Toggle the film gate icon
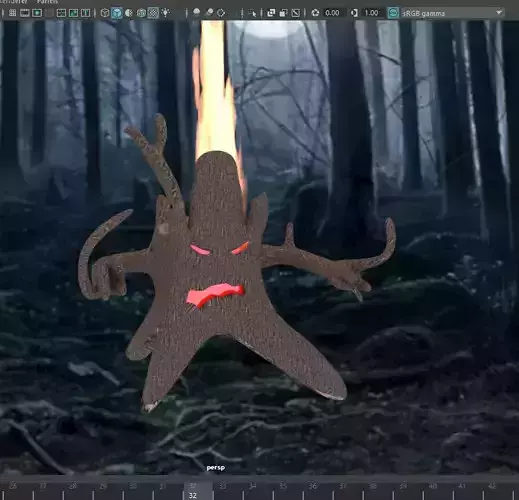Image resolution: width=519 pixels, height=500 pixels. click(x=25, y=13)
